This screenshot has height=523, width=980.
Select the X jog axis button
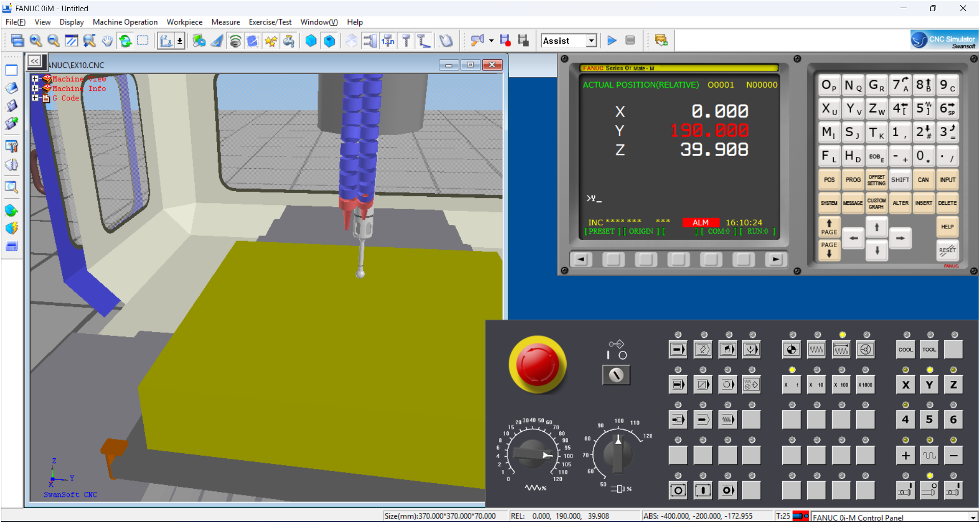pos(906,385)
